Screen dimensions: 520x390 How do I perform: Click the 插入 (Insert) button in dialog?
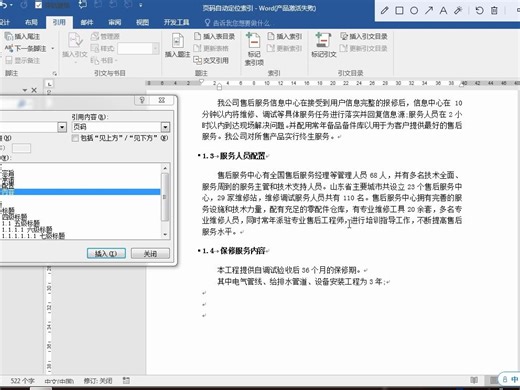[x=106, y=254]
